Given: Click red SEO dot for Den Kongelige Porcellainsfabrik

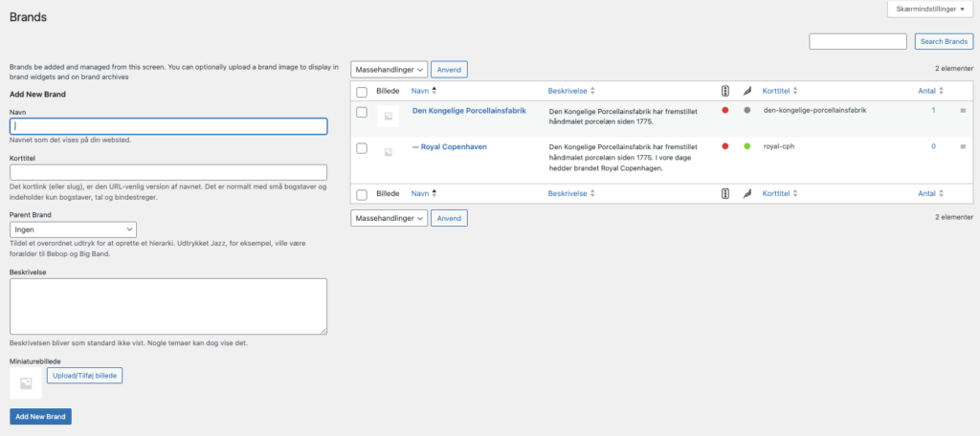Looking at the screenshot, I should click(725, 111).
